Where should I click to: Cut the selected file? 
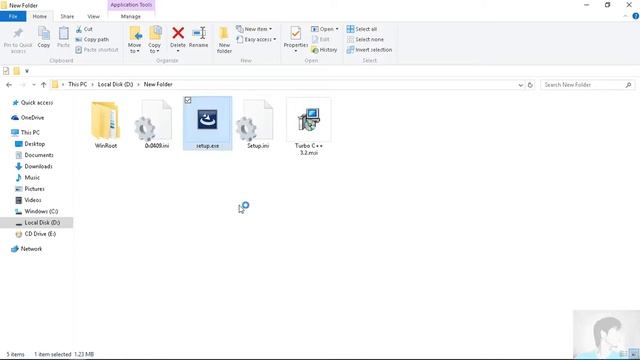[84, 29]
